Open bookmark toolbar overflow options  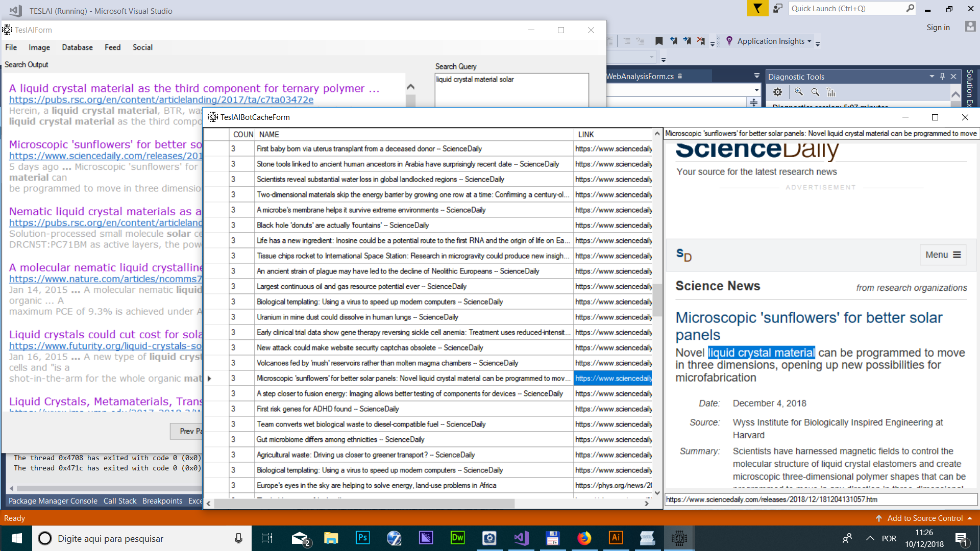pos(713,44)
